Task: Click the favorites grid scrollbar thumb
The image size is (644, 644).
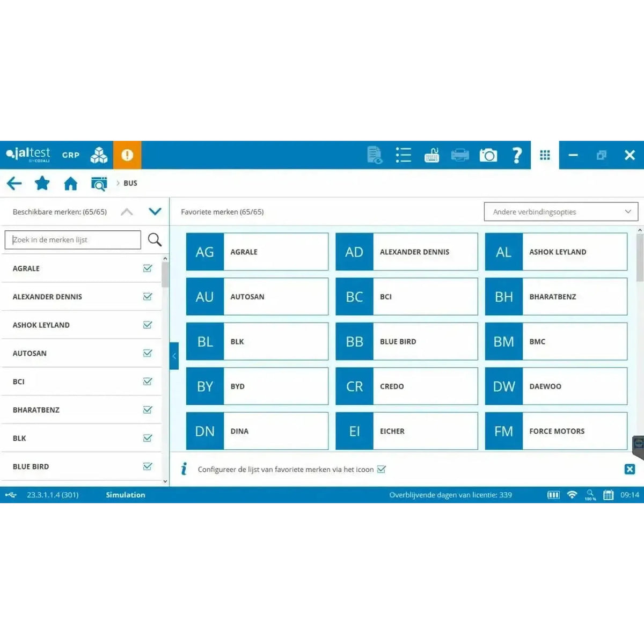Action: coord(640,258)
